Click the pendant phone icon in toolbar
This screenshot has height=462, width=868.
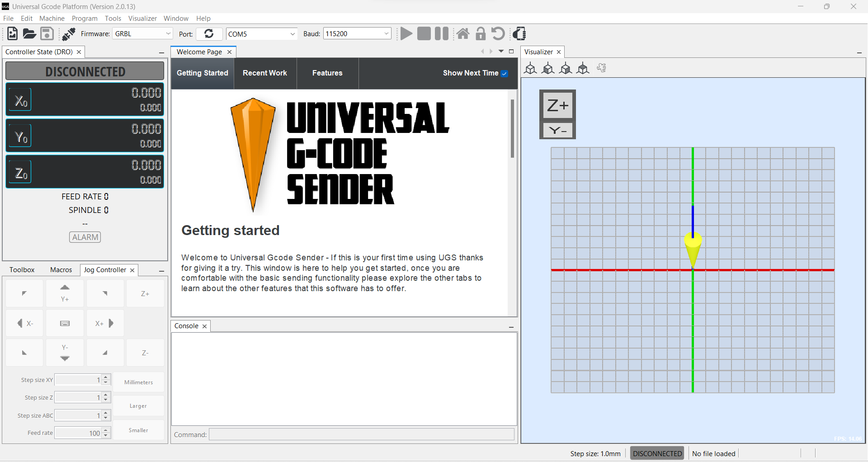pos(519,33)
